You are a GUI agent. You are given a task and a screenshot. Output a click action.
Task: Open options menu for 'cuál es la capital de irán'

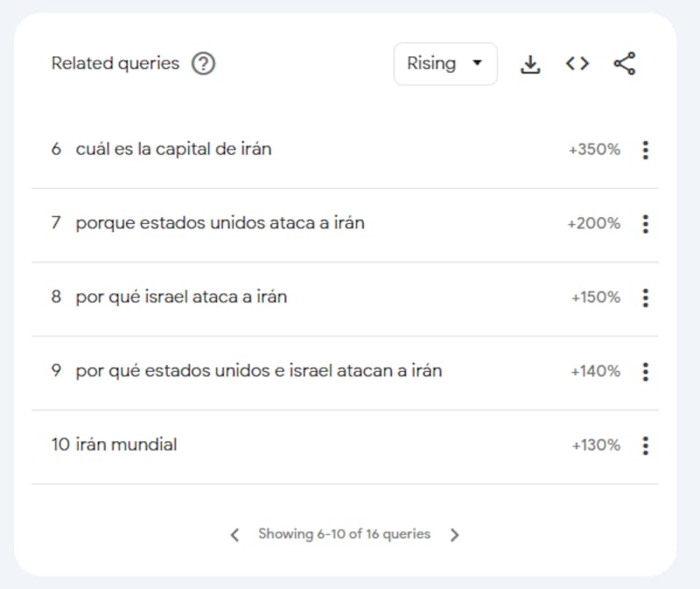pyautogui.click(x=645, y=150)
